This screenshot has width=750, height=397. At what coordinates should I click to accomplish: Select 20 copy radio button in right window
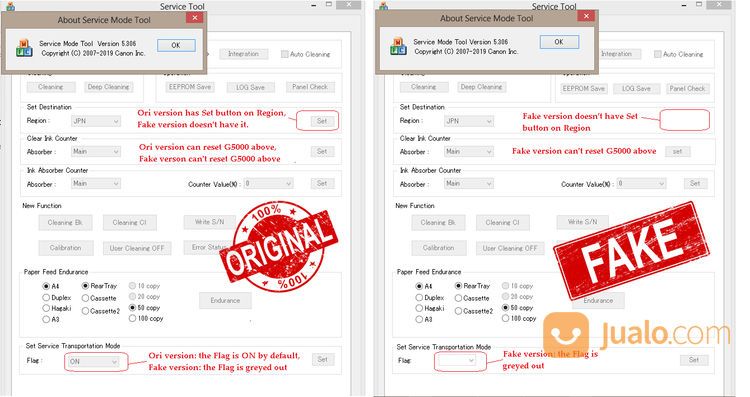tap(505, 297)
